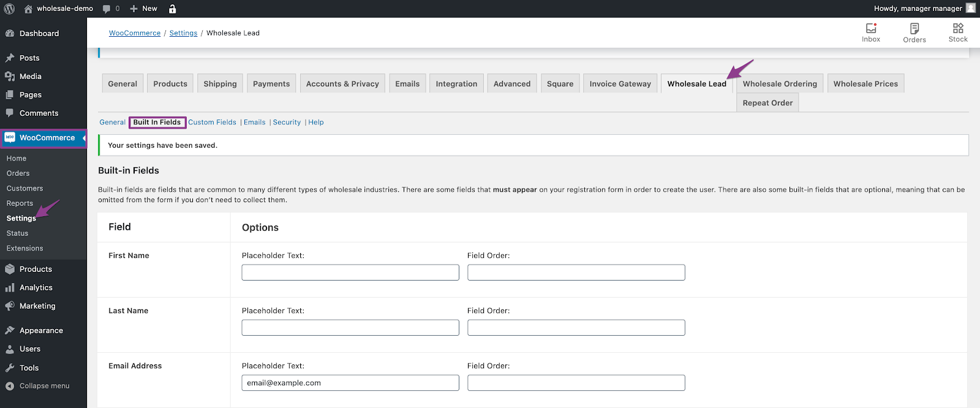Open the Repeat Order tab
Screen dimensions: 980x408
point(767,102)
